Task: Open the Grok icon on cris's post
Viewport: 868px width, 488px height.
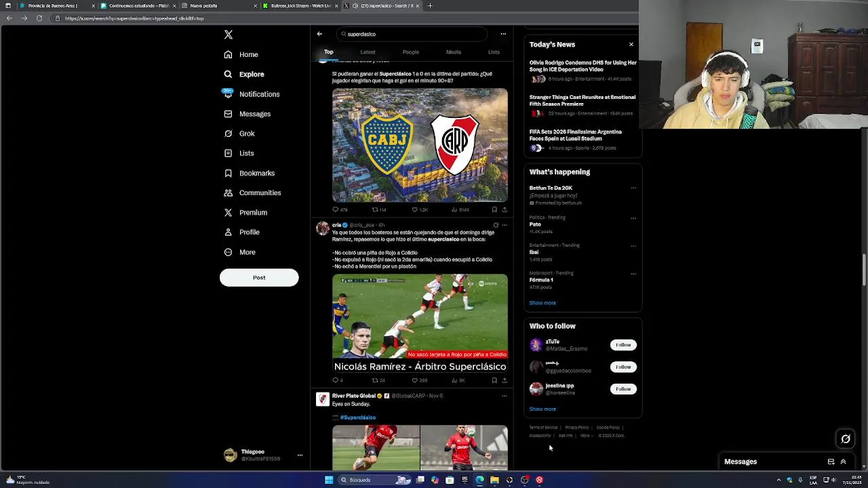Action: point(496,225)
